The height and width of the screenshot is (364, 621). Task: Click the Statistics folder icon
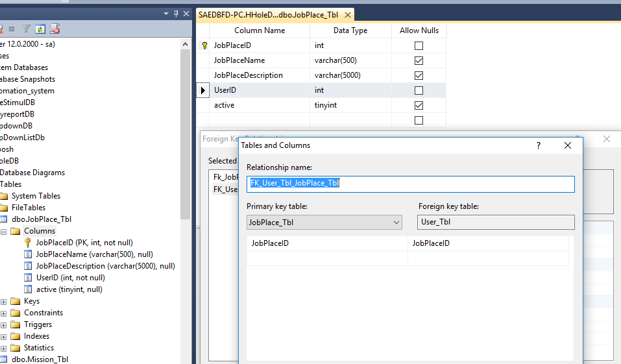(16, 348)
